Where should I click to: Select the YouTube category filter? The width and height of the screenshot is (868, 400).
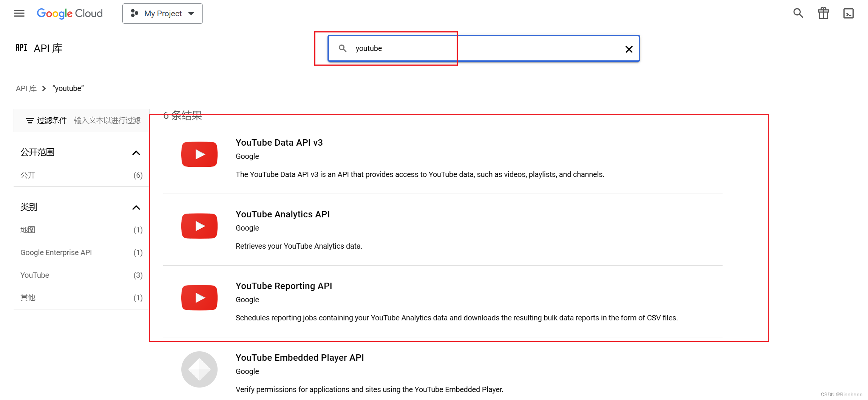(x=34, y=275)
